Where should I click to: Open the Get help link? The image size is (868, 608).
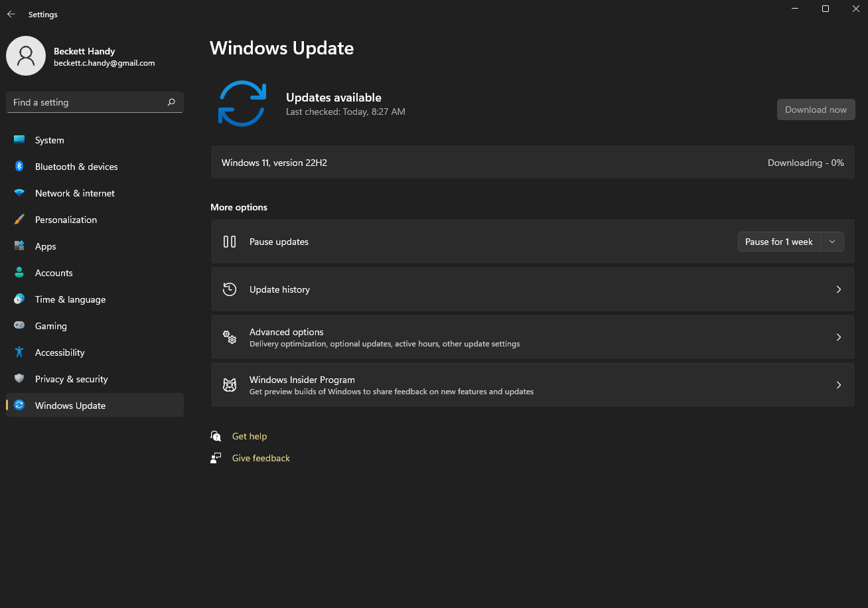(250, 436)
